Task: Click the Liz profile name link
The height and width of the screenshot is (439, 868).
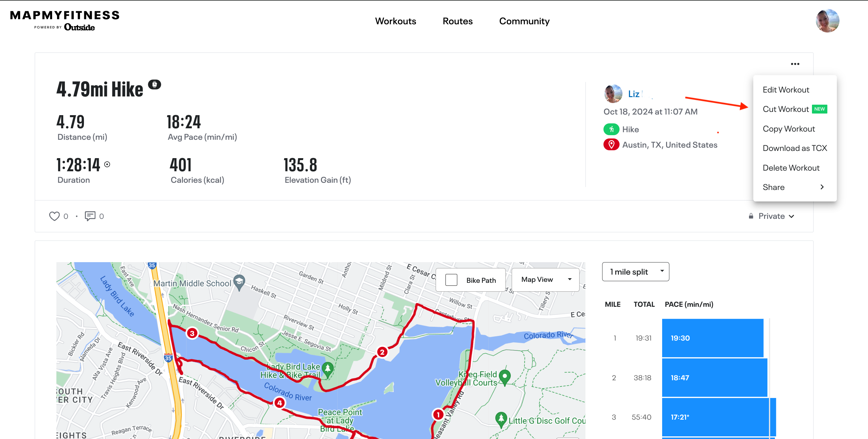Action: 634,94
